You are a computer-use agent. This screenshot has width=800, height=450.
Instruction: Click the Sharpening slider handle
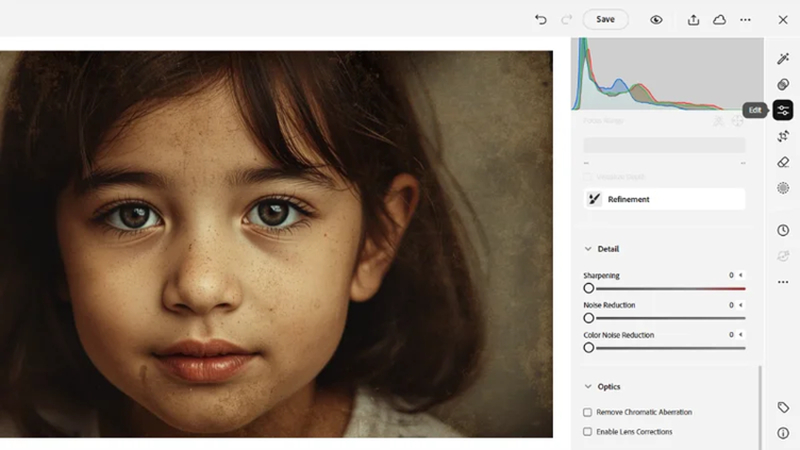click(589, 288)
